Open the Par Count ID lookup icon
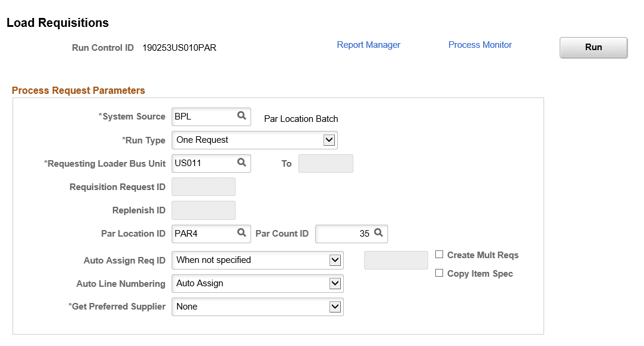Screen dimensions: 644x346 click(379, 234)
